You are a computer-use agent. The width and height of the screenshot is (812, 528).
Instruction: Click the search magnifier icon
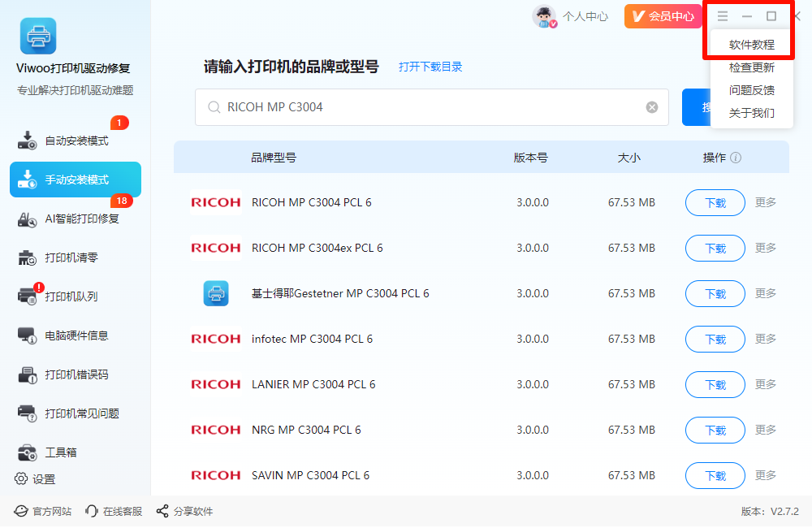click(214, 107)
